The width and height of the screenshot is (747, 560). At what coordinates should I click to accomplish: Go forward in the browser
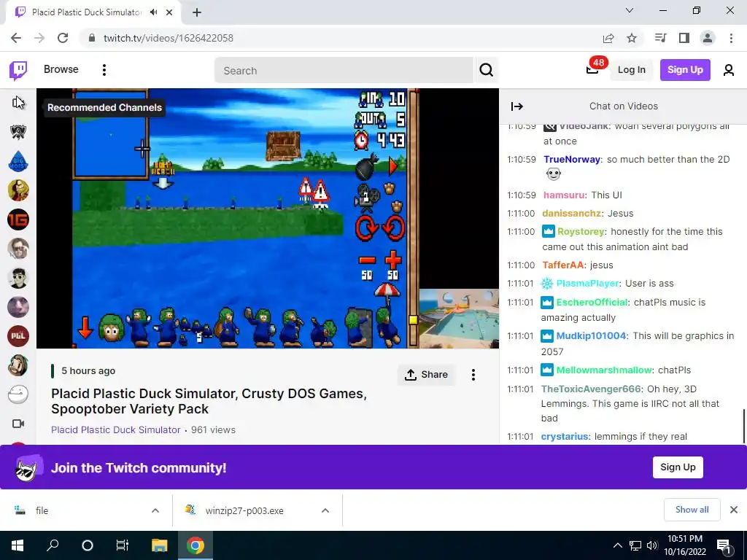tap(39, 38)
